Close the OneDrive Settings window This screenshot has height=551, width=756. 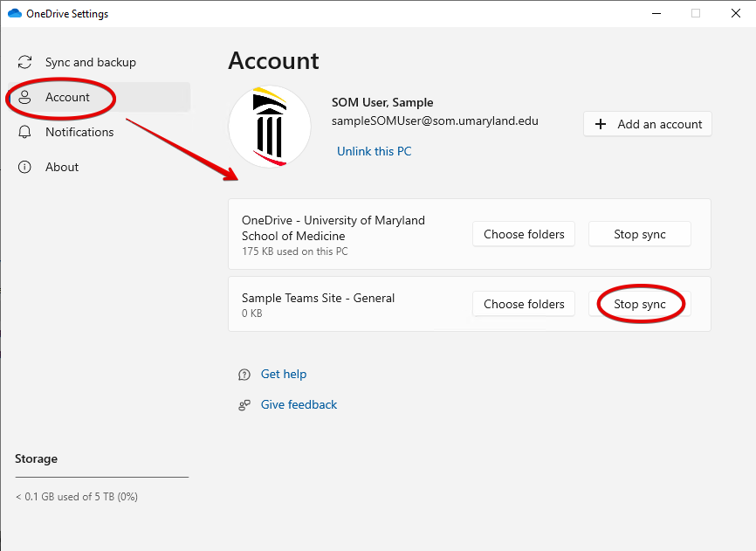[735, 13]
